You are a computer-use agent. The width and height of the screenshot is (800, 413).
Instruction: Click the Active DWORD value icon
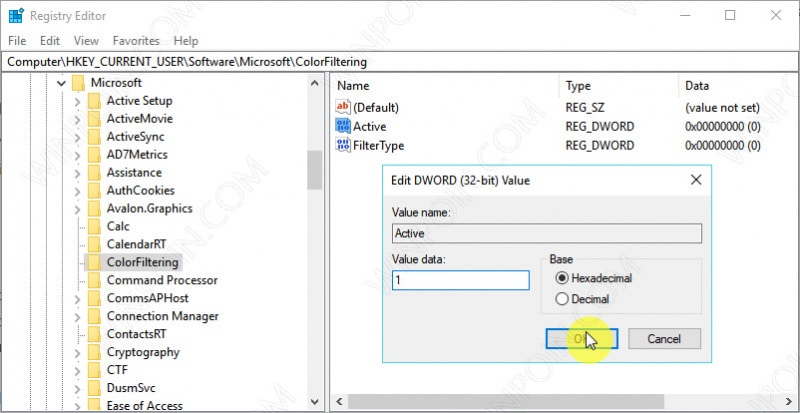tap(343, 126)
